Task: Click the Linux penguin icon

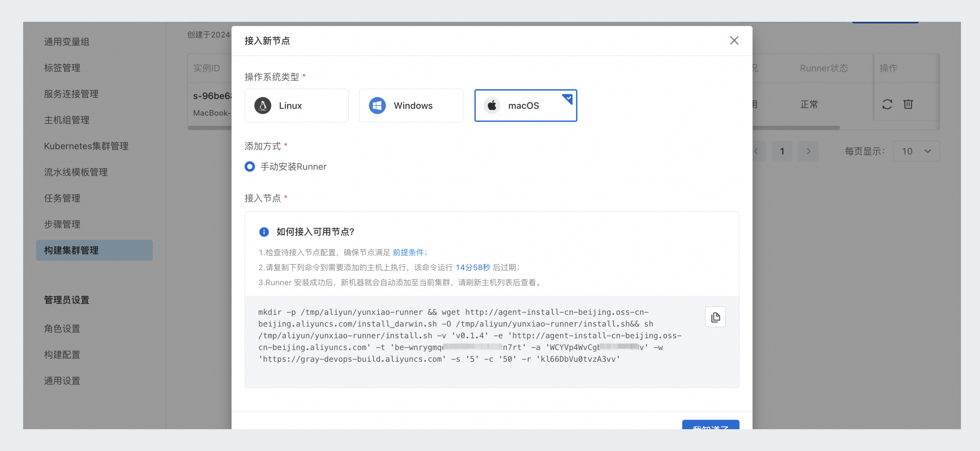Action: 262,106
